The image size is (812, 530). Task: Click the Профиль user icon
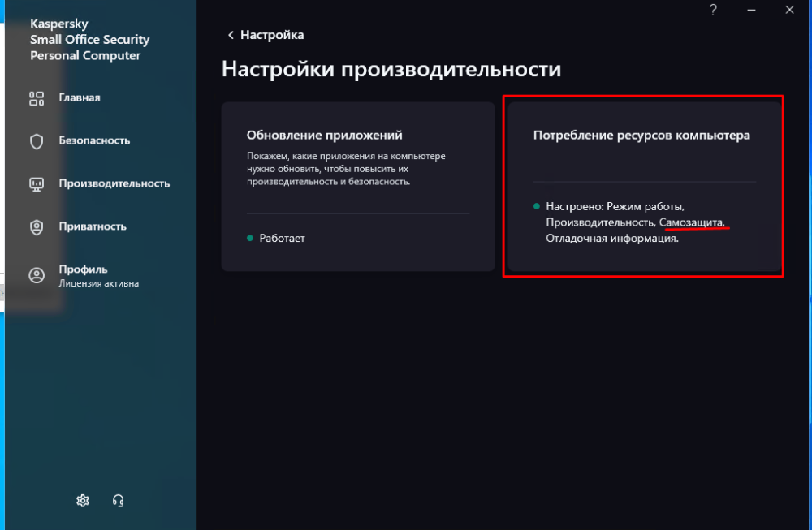[x=37, y=275]
